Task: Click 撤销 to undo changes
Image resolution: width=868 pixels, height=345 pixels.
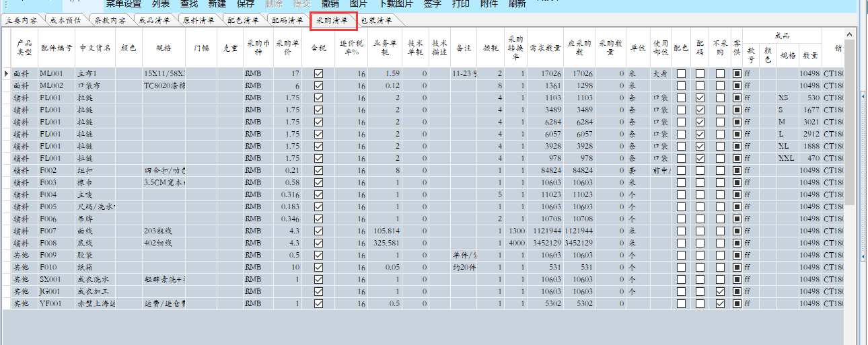Action: coord(330,3)
